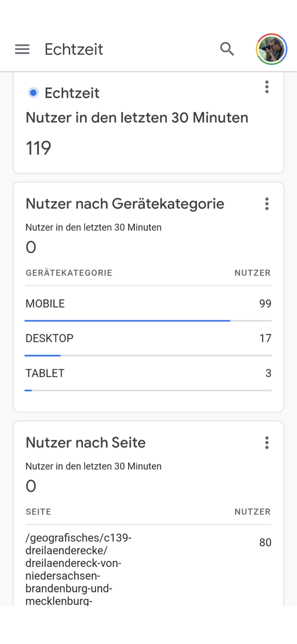Click the MOBILE users progress bar
This screenshot has width=297, height=644.
pyautogui.click(x=148, y=321)
